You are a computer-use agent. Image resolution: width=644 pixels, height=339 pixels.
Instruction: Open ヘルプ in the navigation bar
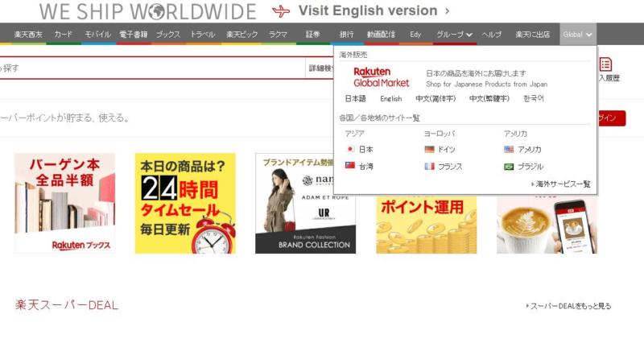click(x=491, y=35)
